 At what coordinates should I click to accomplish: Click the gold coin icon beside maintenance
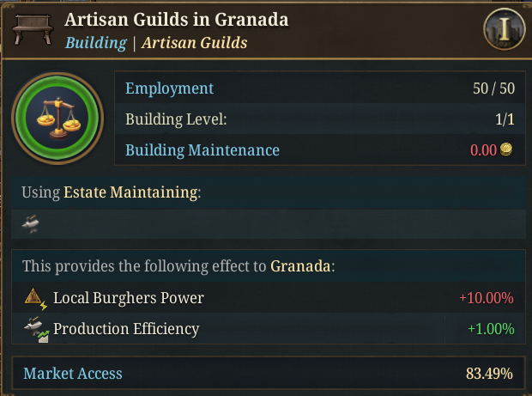click(506, 150)
